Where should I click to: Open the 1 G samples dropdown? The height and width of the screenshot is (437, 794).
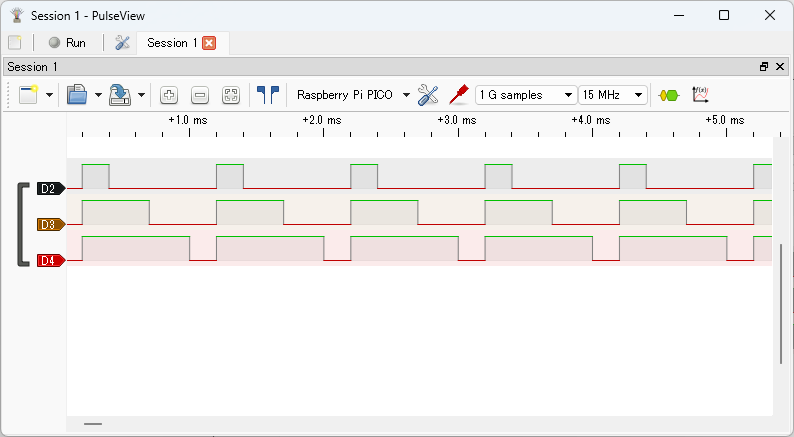[526, 95]
